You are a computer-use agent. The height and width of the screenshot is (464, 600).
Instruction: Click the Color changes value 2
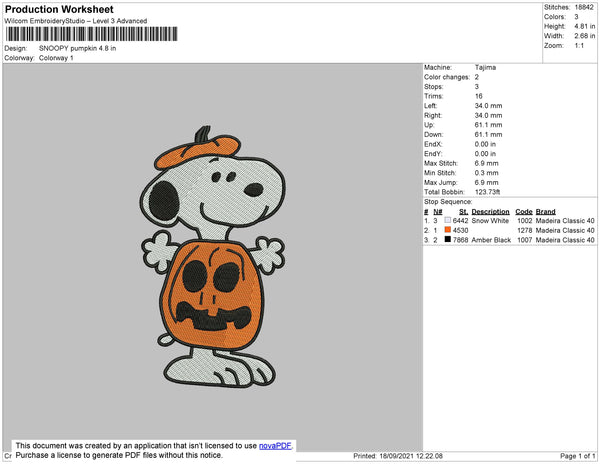(477, 77)
